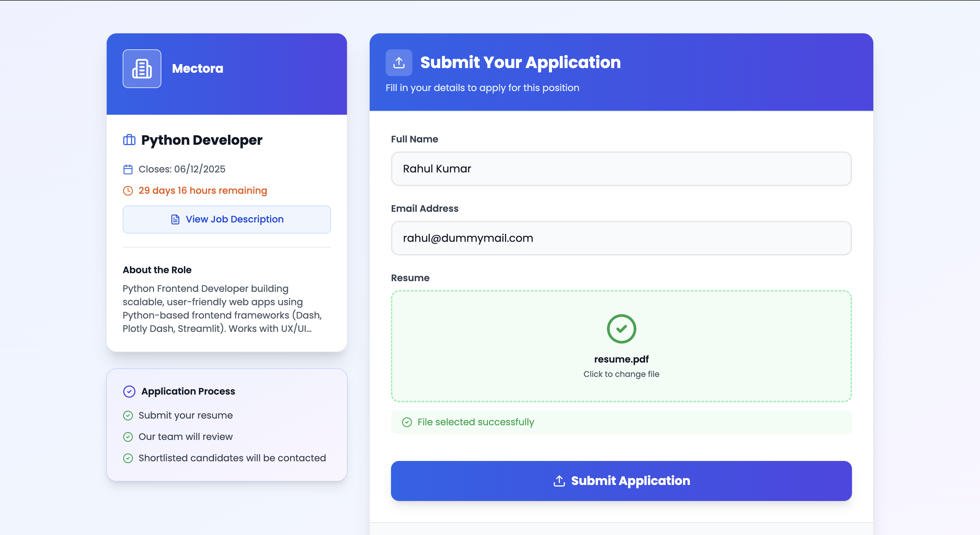980x535 pixels.
Task: Click the briefcase icon beside Python Developer
Action: pyautogui.click(x=129, y=140)
